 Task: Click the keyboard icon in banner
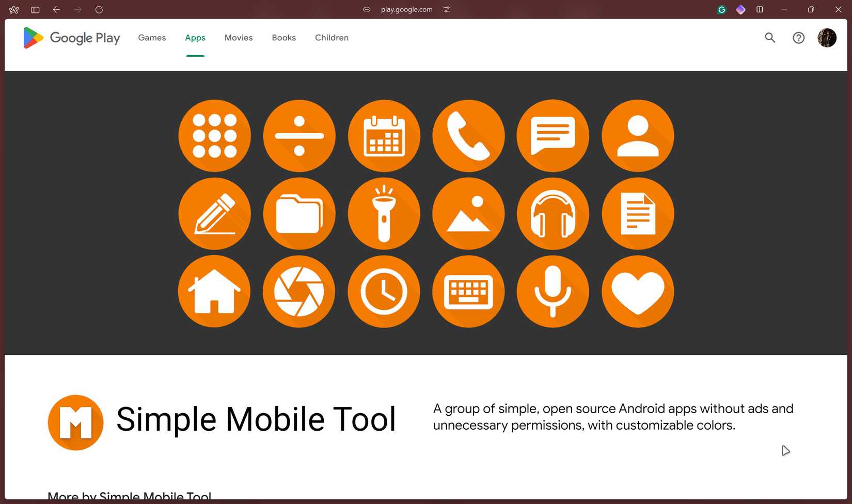point(468,291)
